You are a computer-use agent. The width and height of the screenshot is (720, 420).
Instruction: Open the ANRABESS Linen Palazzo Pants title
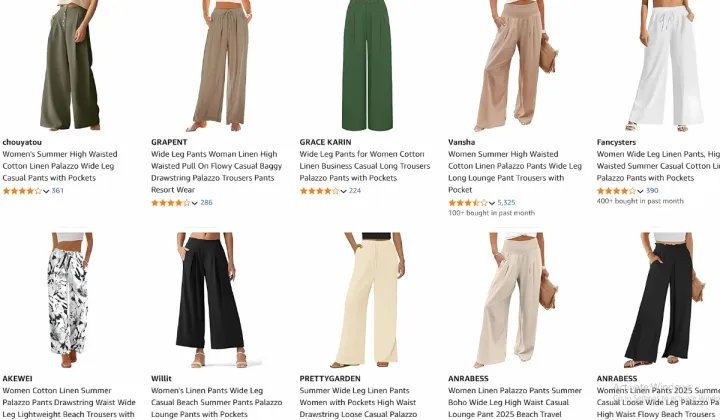515,403
